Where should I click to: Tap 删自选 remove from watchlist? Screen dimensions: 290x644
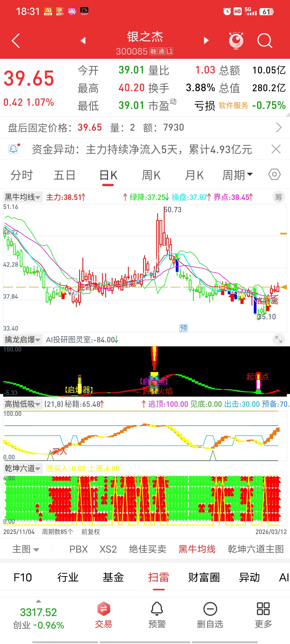click(x=210, y=615)
